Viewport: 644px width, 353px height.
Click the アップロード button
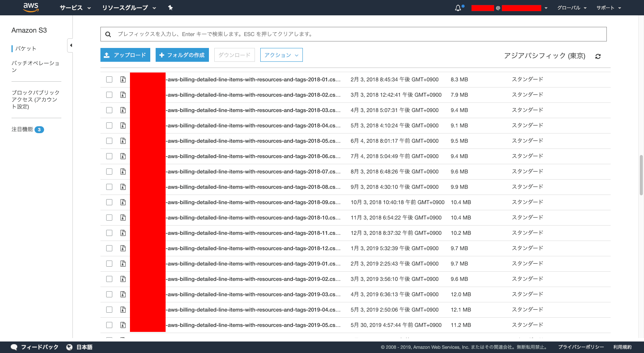[125, 55]
